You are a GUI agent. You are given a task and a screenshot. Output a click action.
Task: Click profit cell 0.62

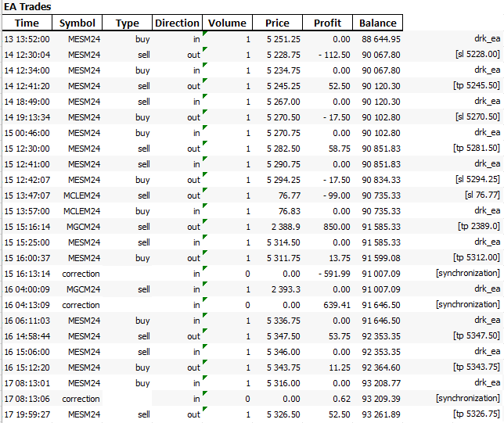(341, 400)
